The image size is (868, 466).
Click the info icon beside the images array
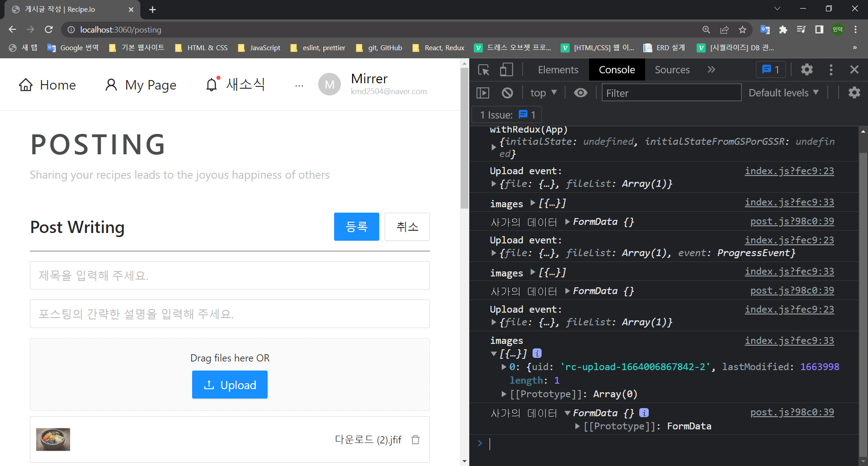tap(537, 353)
